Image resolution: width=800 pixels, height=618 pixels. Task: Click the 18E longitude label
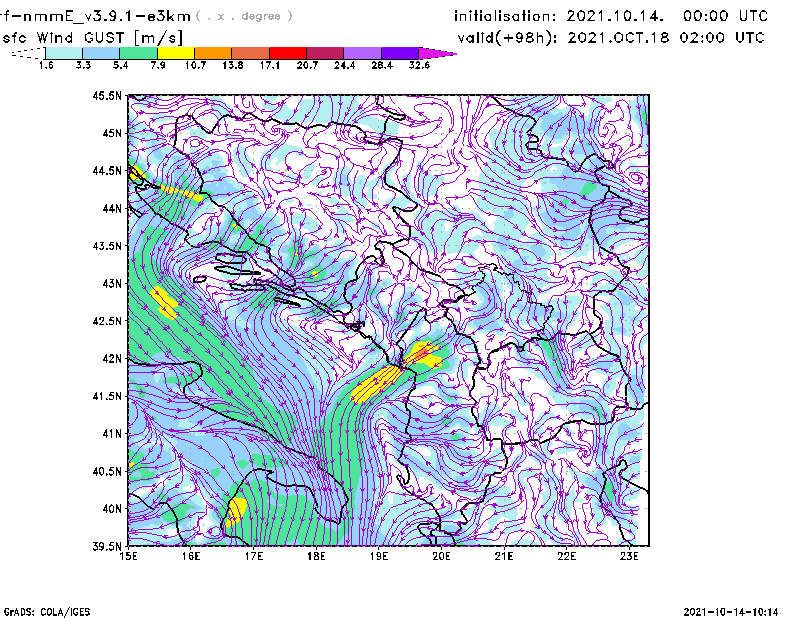(x=316, y=556)
